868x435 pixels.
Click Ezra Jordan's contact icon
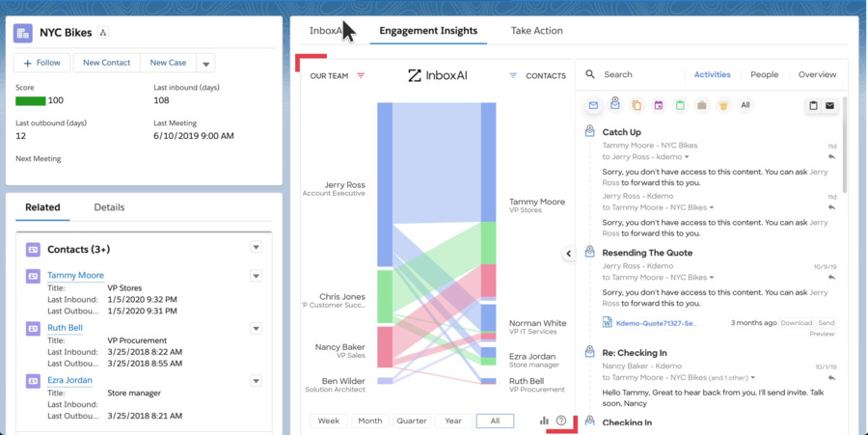33,381
